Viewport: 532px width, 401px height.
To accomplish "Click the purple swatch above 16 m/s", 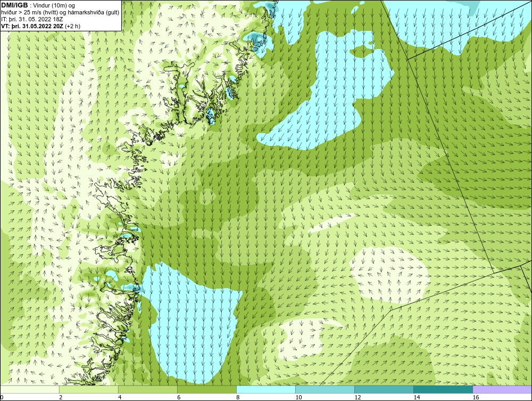I will point(502,389).
